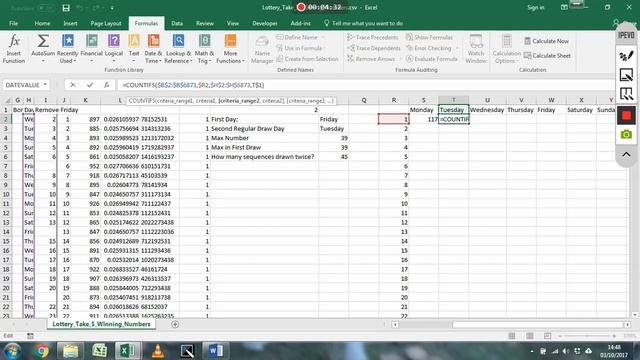Open the Windows Start menu
This screenshot has width=640, height=360.
12,351
